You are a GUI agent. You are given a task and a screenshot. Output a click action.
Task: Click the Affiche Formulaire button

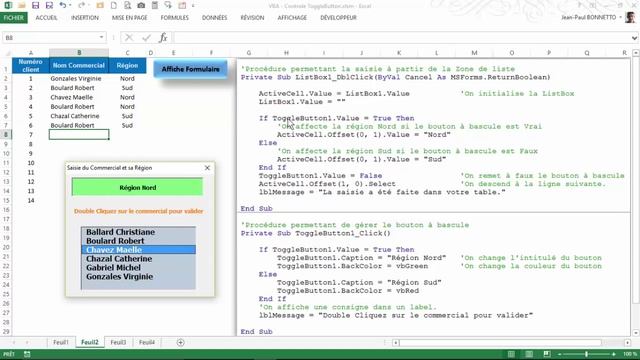click(x=191, y=69)
